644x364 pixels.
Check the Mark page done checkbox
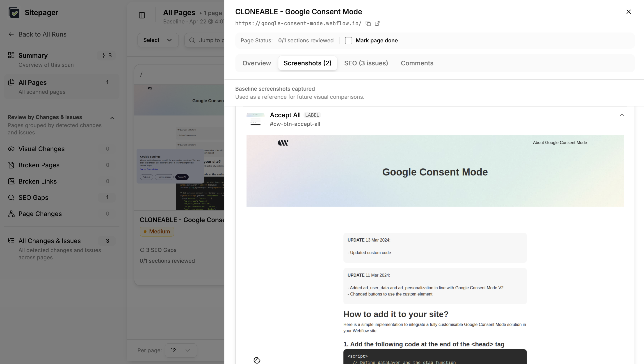click(348, 41)
